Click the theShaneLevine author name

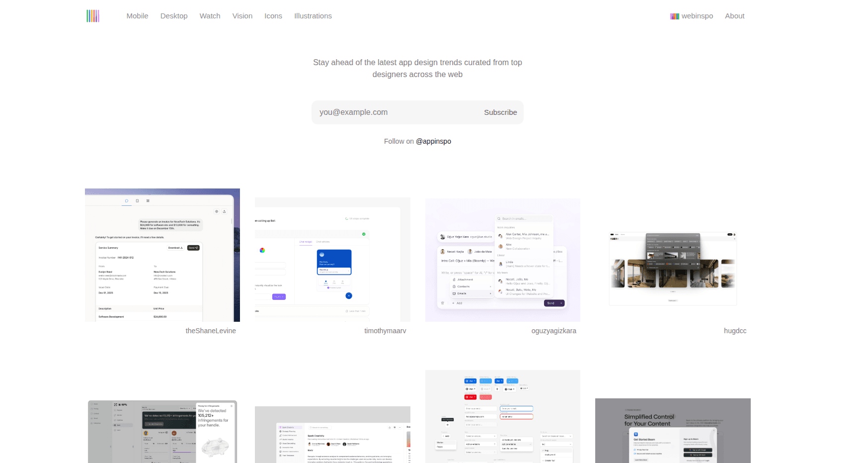[x=211, y=331]
